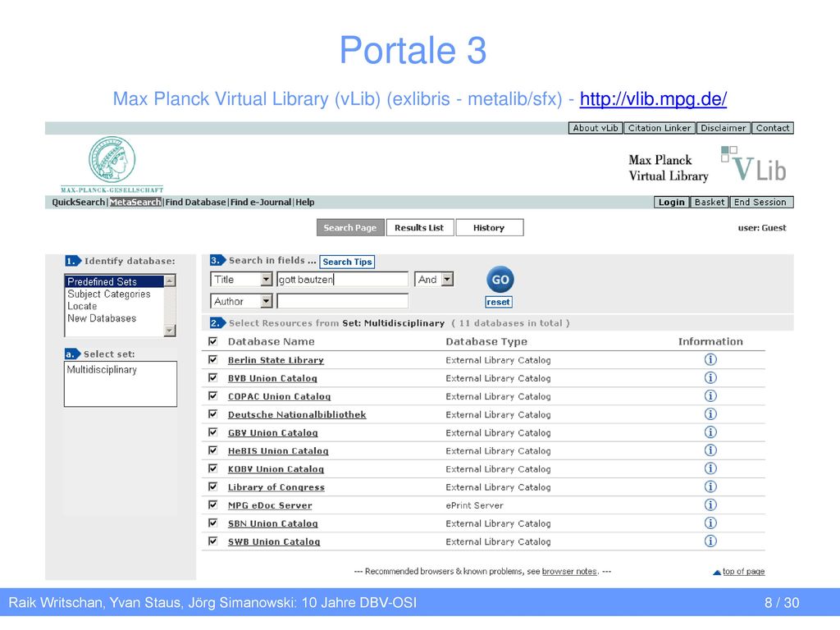This screenshot has height=630, width=840.
Task: Open MetaSearch menu item
Action: click(135, 202)
